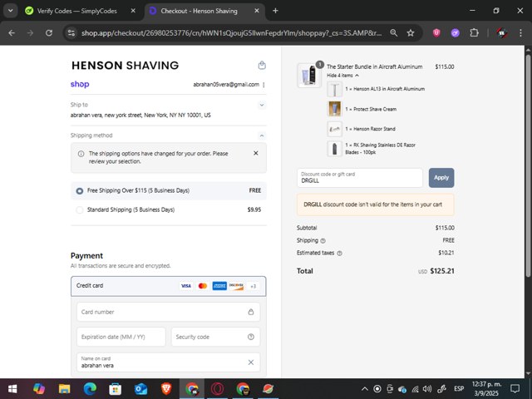The width and height of the screenshot is (532, 399).
Task: Collapse the bundle with Hide 4 items
Action: (x=342, y=76)
